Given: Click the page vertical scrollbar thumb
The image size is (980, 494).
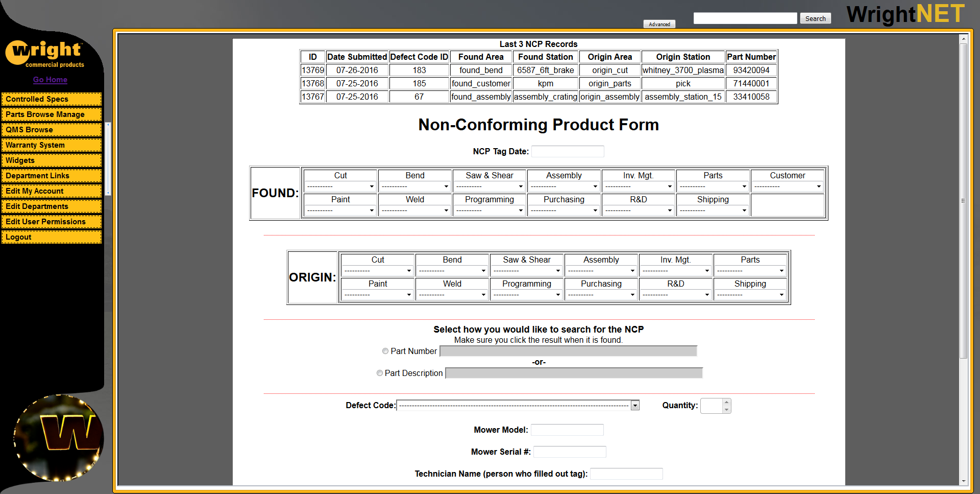Looking at the screenshot, I should (x=964, y=201).
